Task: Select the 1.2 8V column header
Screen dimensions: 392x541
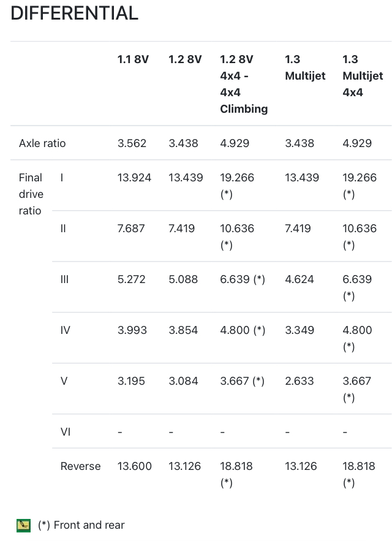Action: pyautogui.click(x=185, y=59)
